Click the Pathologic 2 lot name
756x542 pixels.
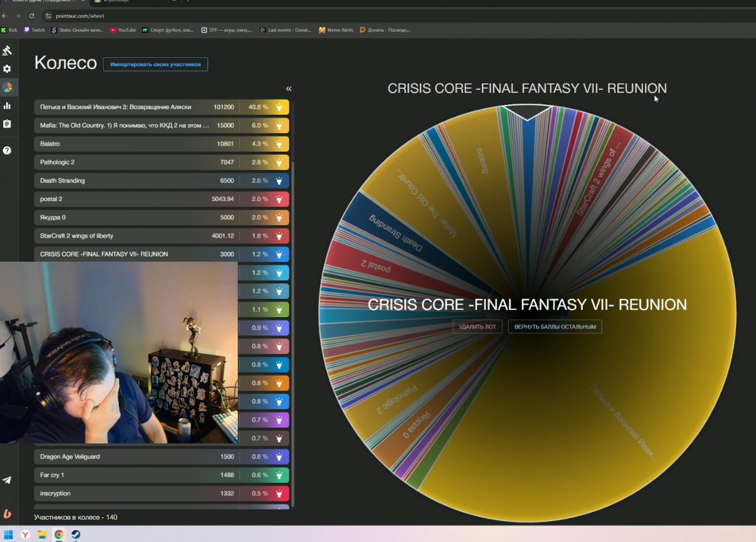click(57, 162)
